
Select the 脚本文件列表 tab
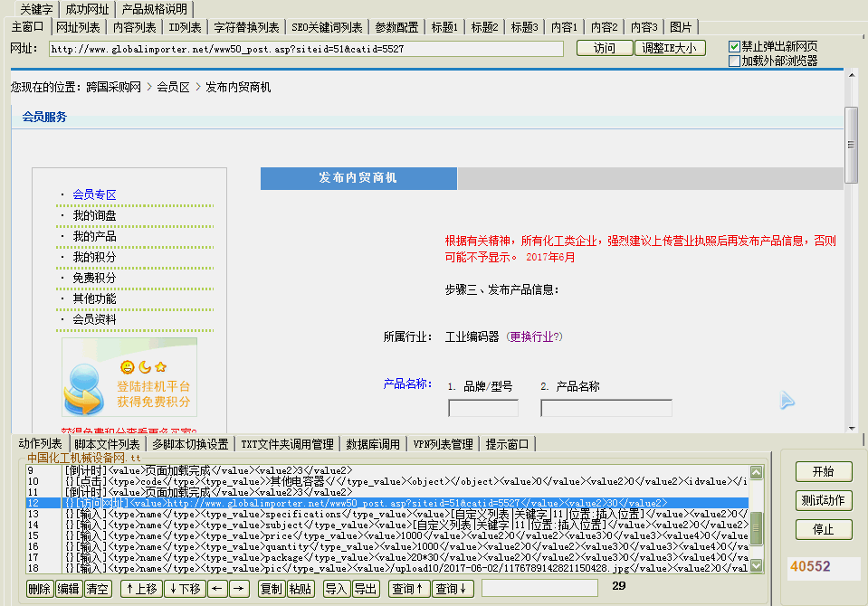coord(107,444)
